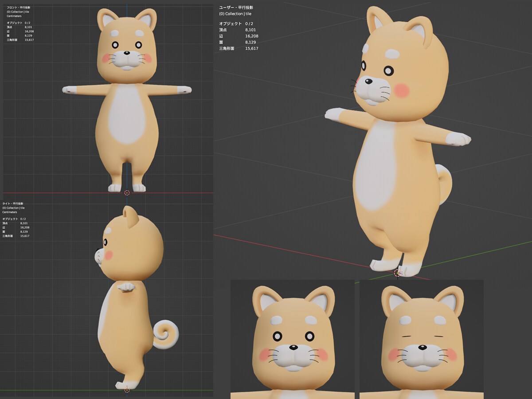532x399 pixels.
Task: Click the 3D cursor in the user perspective view
Action: [x=398, y=273]
